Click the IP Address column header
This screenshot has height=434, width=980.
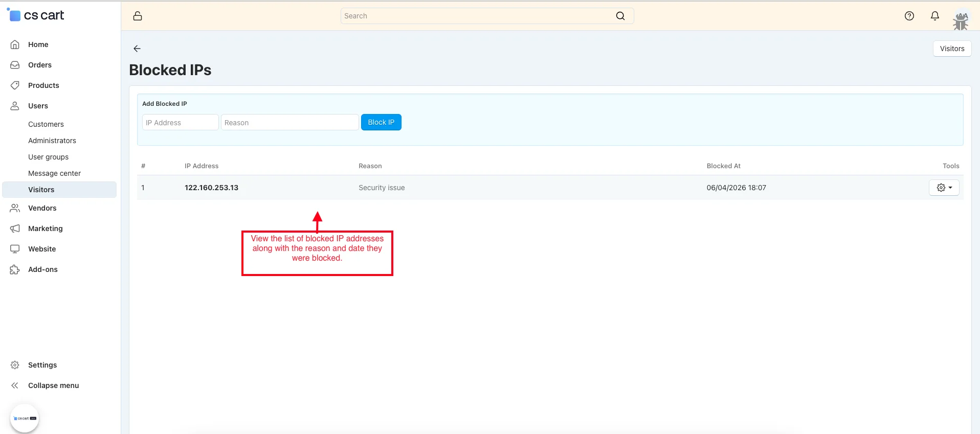[202, 166]
